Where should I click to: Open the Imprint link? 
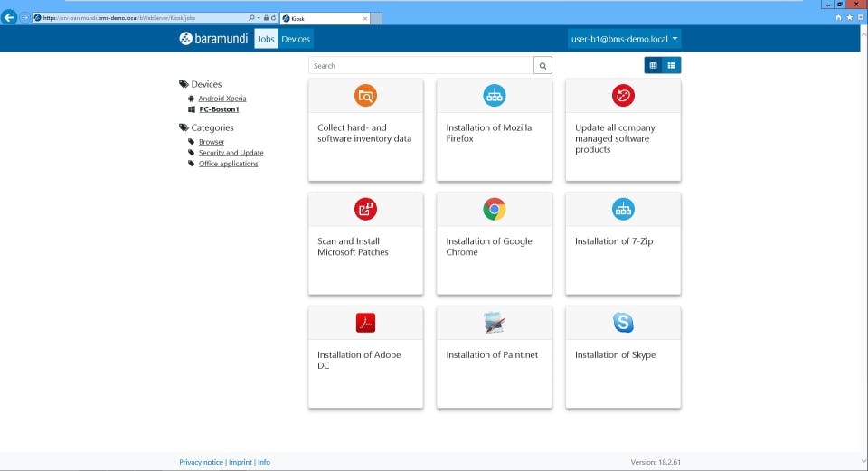coord(241,462)
